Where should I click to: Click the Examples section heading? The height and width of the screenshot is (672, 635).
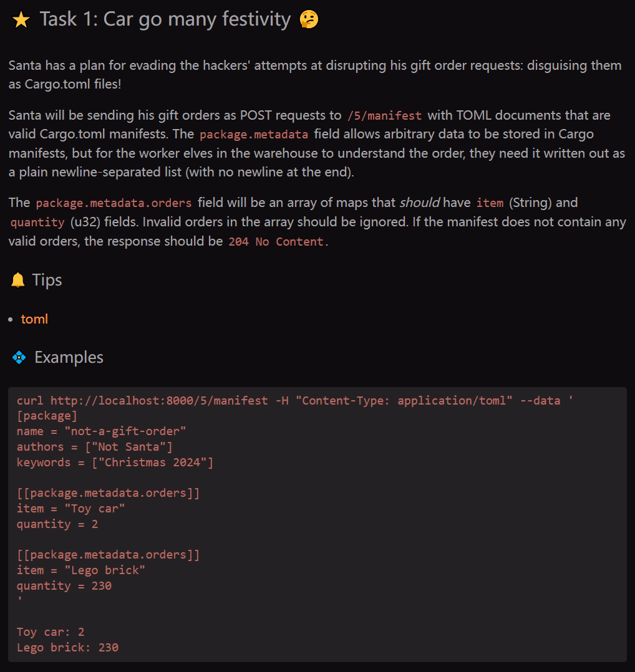coord(69,357)
